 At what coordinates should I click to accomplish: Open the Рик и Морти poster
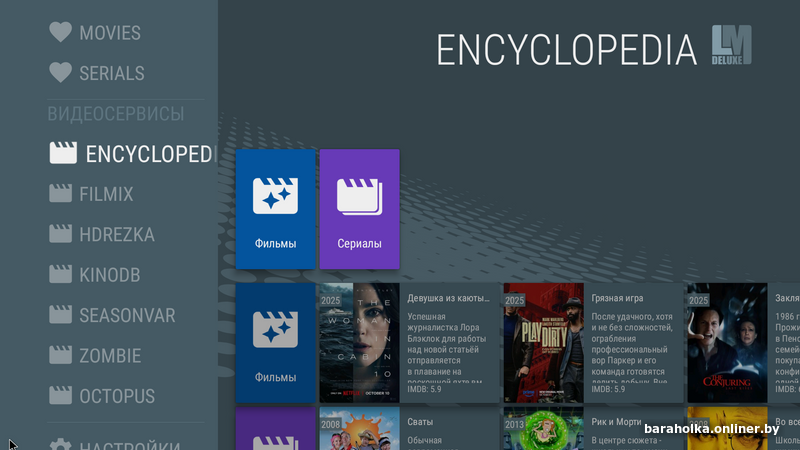coord(543,429)
